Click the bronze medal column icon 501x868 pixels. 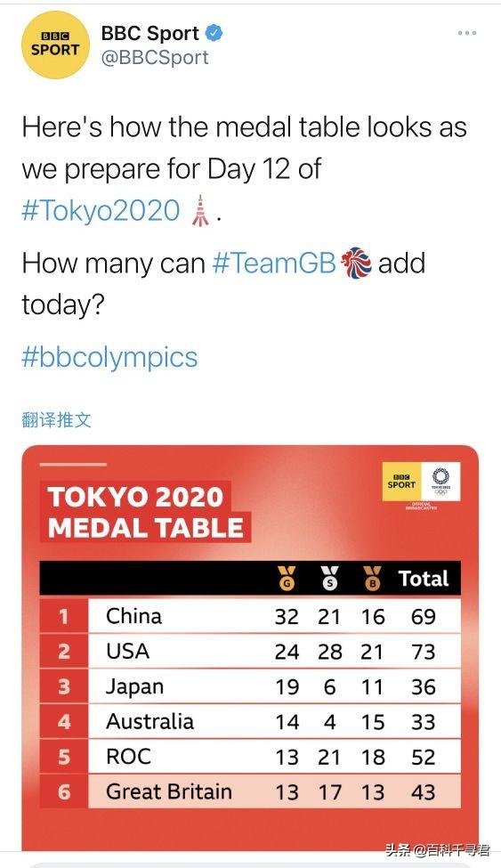(373, 578)
